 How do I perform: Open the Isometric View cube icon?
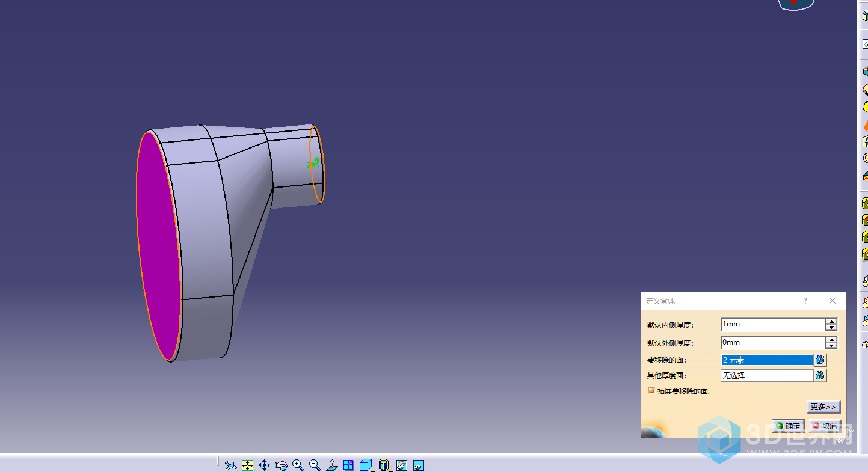tap(365, 465)
